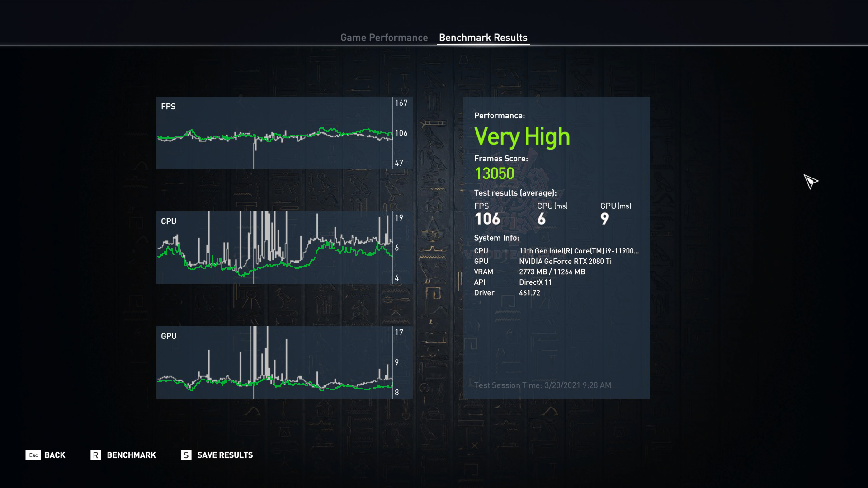The image size is (868, 488).
Task: Select the Benchmark Results tab
Action: click(x=483, y=38)
